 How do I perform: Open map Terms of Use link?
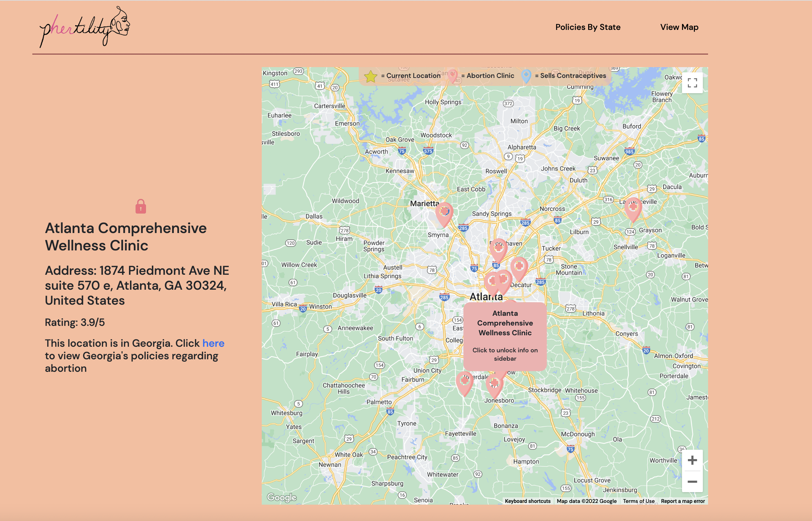click(x=638, y=501)
